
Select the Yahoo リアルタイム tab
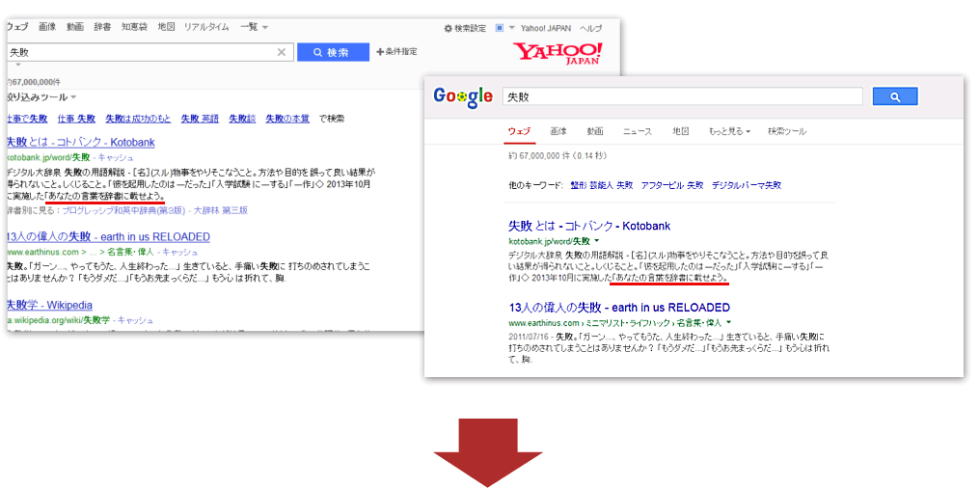pos(206,27)
